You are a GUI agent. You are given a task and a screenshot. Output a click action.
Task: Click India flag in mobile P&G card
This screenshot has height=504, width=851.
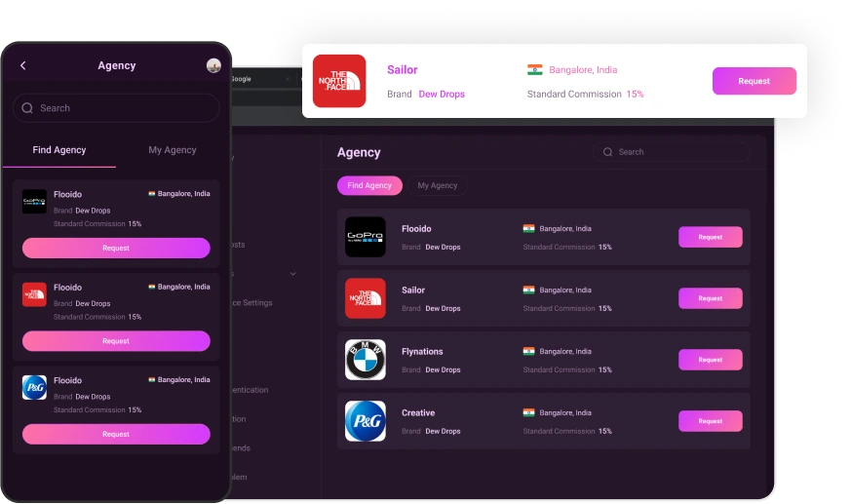[x=152, y=380]
